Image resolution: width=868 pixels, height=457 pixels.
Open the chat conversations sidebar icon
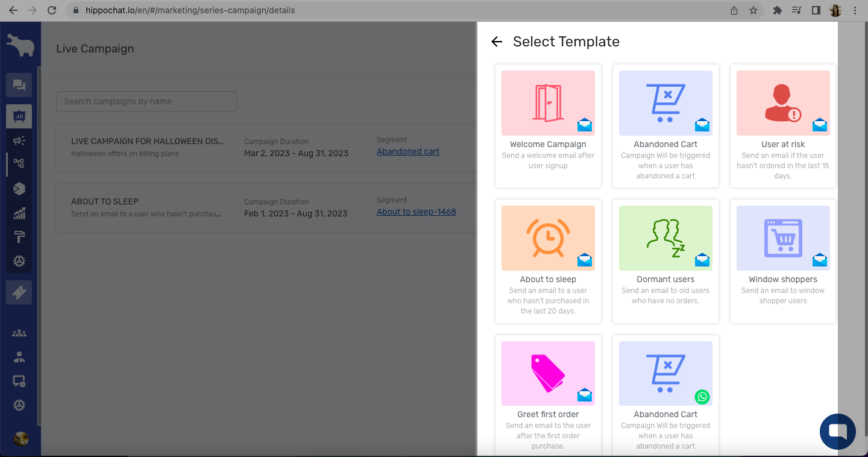tap(19, 85)
